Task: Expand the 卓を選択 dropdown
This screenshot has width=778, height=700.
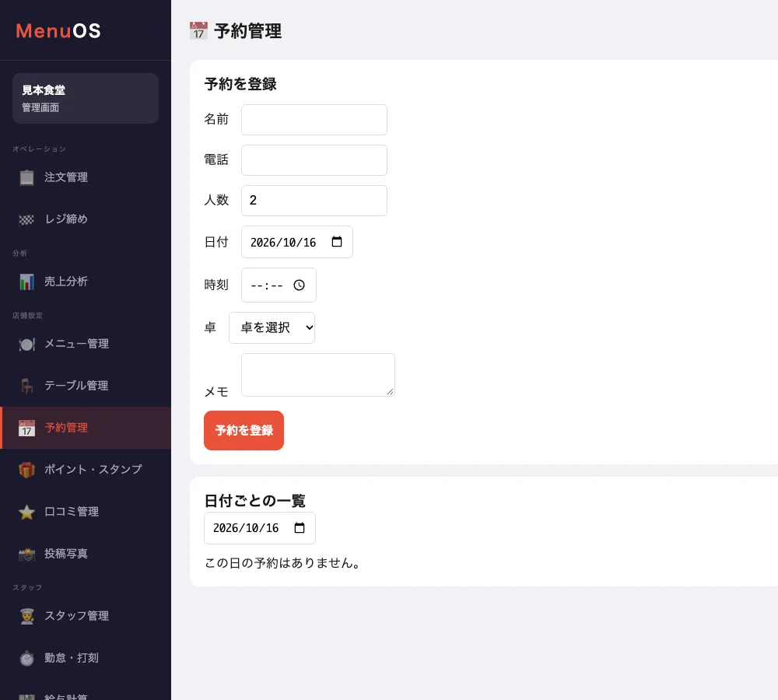Action: click(272, 327)
